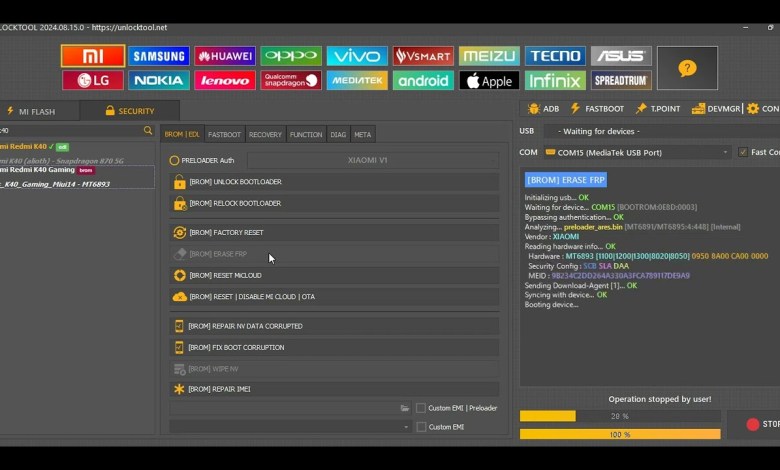The image size is (780, 470).
Task: Open the T.POINT tool
Action: [x=658, y=108]
